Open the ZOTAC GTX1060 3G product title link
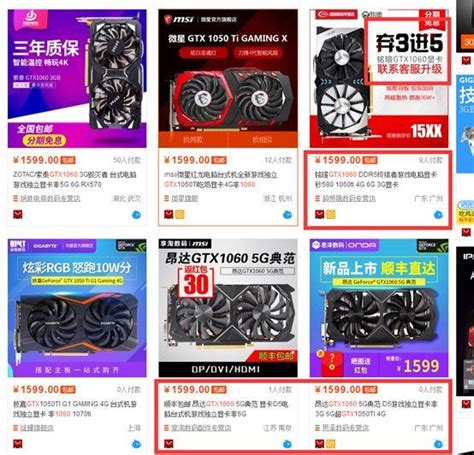This screenshot has height=455, width=474. click(x=75, y=179)
